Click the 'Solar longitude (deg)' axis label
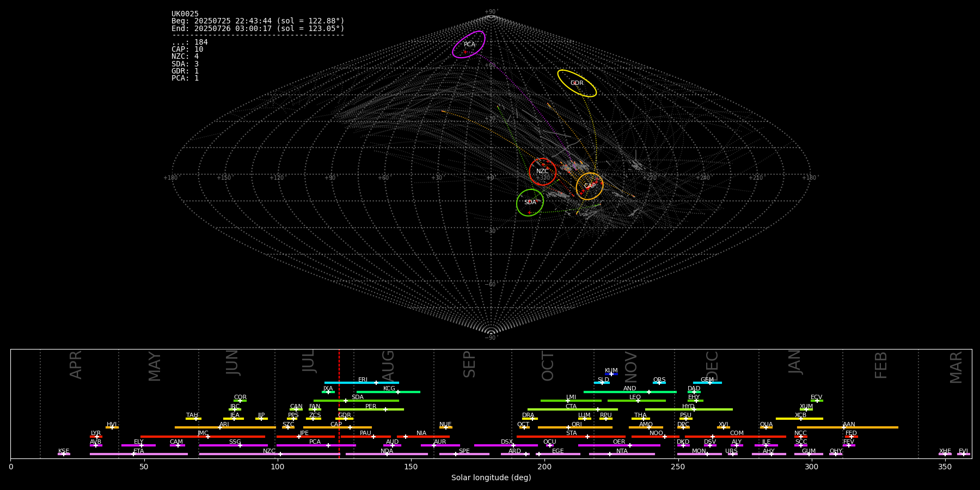 (x=491, y=478)
